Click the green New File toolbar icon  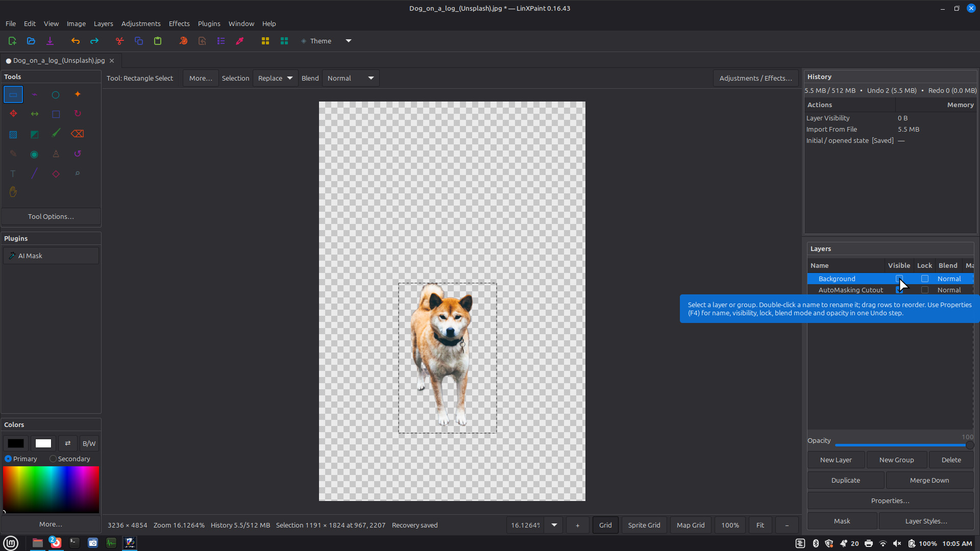click(12, 41)
